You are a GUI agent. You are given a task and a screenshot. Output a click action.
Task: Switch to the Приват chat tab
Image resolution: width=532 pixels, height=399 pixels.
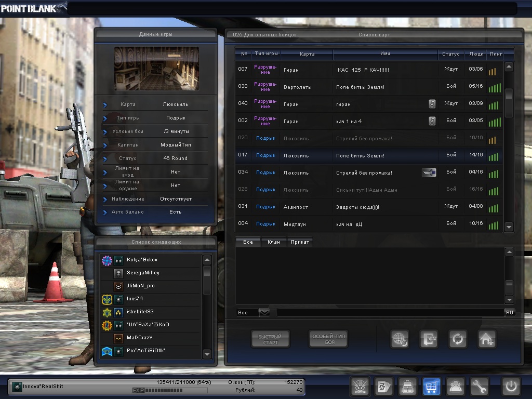tap(300, 242)
